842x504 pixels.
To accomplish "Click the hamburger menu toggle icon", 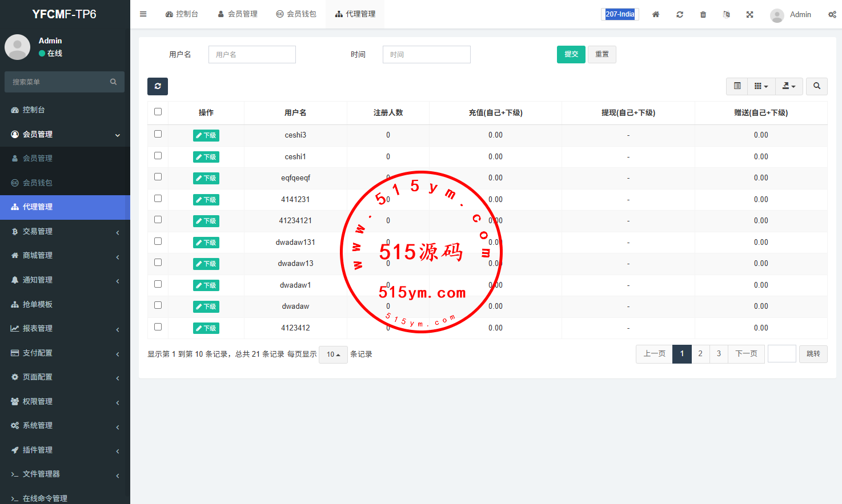I will 143,14.
